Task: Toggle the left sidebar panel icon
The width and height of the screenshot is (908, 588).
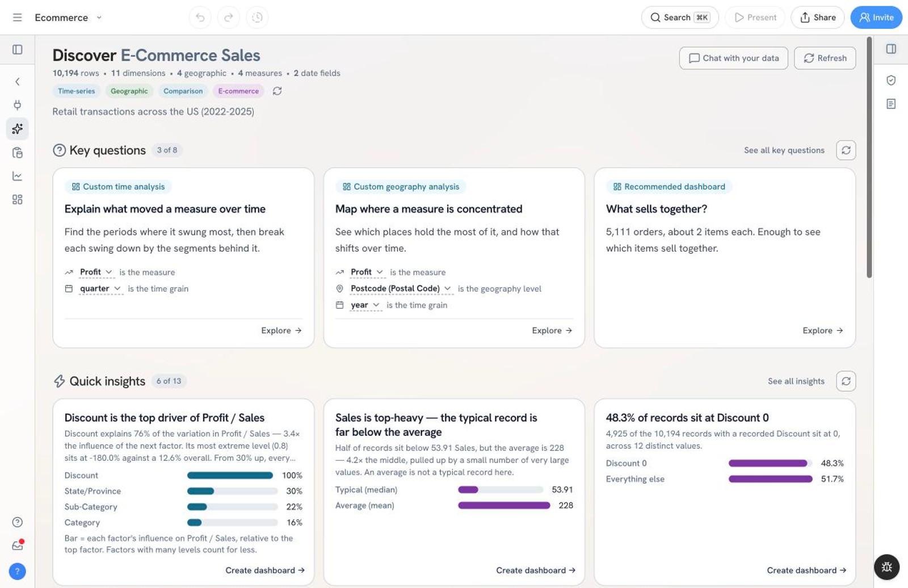Action: pos(18,50)
